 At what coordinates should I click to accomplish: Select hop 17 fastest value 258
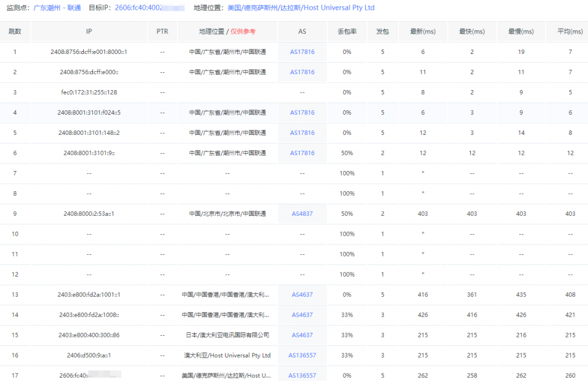[472, 375]
